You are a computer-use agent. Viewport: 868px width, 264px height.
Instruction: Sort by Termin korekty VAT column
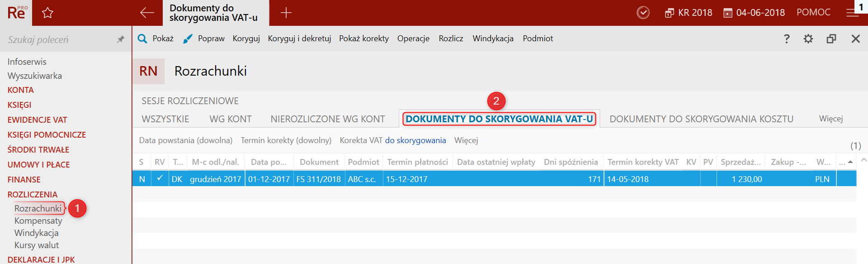point(643,162)
